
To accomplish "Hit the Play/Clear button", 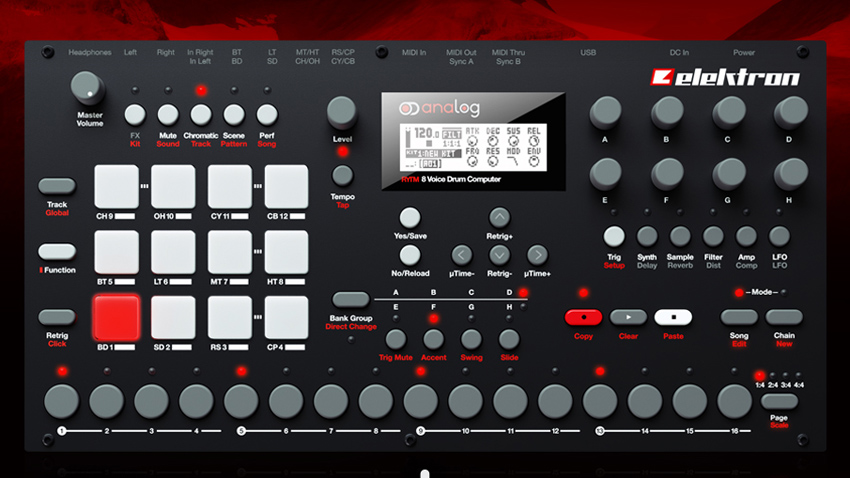I will 628,317.
